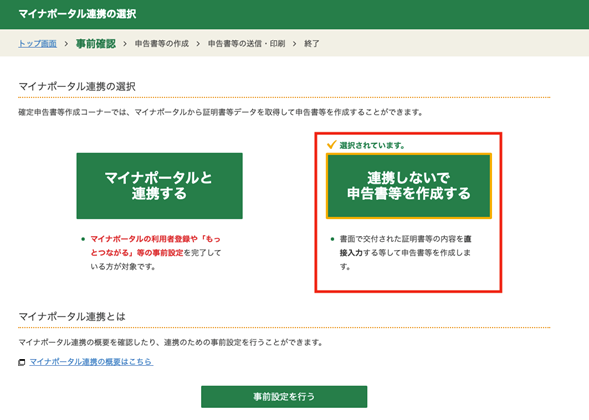589x420 pixels.
Task: Go to 終了 breadcrumb step
Action: [x=311, y=44]
